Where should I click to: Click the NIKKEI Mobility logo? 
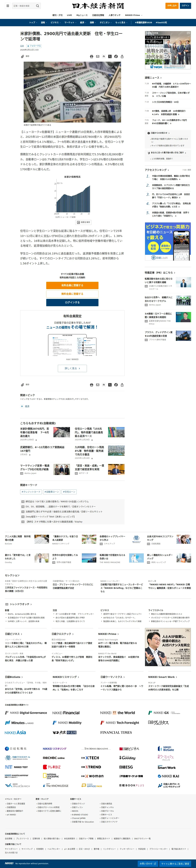67,723
